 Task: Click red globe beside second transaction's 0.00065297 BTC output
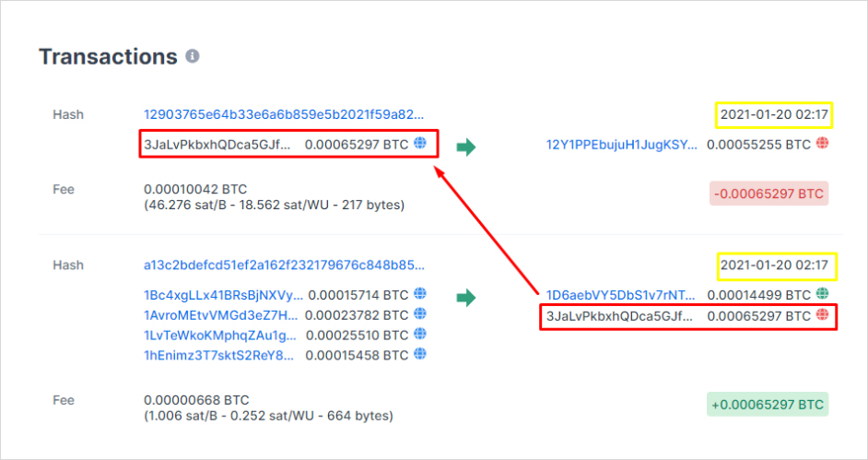[823, 314]
